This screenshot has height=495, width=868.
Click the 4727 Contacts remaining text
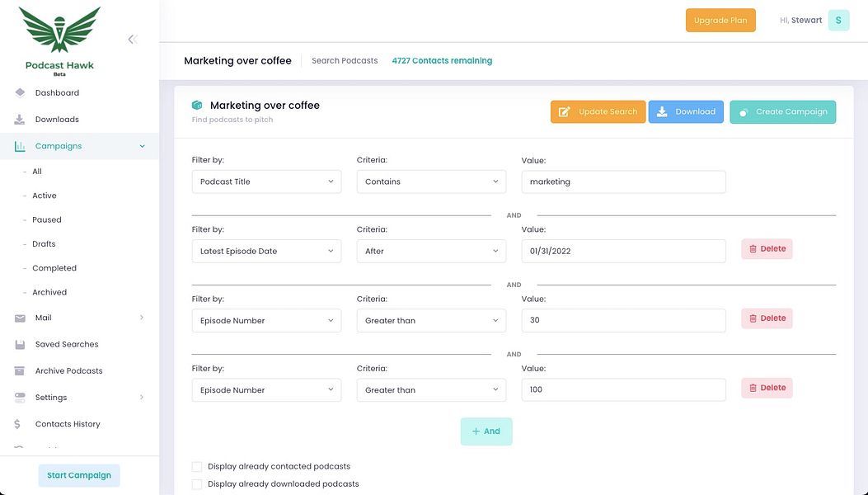coord(442,60)
